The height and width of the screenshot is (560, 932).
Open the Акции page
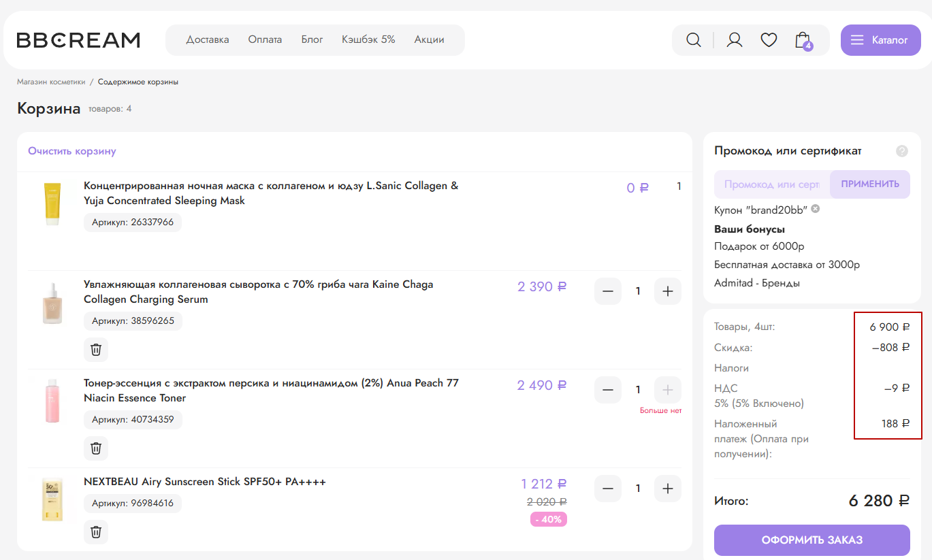coord(429,39)
